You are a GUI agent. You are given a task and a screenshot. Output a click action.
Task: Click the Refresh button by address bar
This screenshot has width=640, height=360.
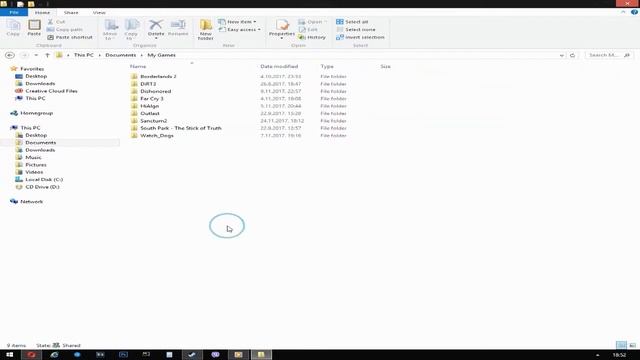(572, 55)
